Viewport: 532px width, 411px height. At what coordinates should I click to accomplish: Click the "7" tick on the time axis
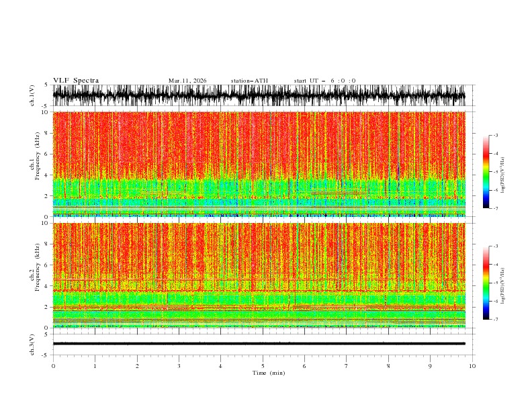pyautogui.click(x=347, y=366)
